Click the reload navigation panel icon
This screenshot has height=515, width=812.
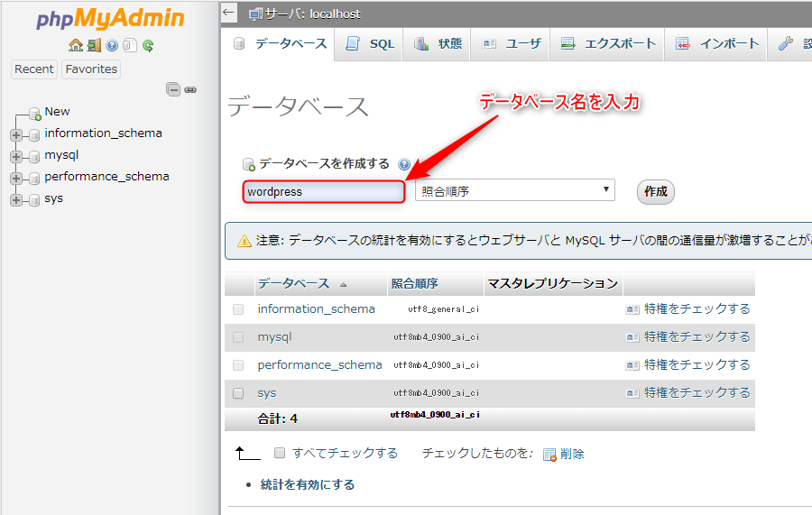pos(148,45)
